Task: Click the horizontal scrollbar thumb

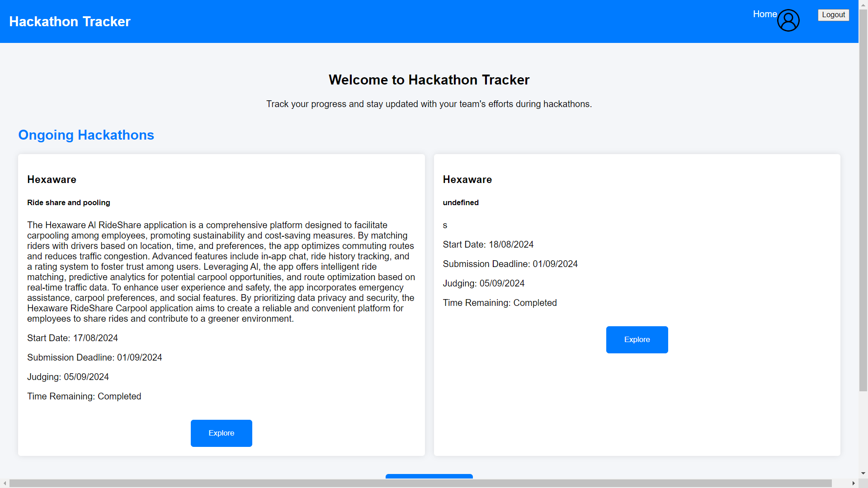Action: point(420,483)
